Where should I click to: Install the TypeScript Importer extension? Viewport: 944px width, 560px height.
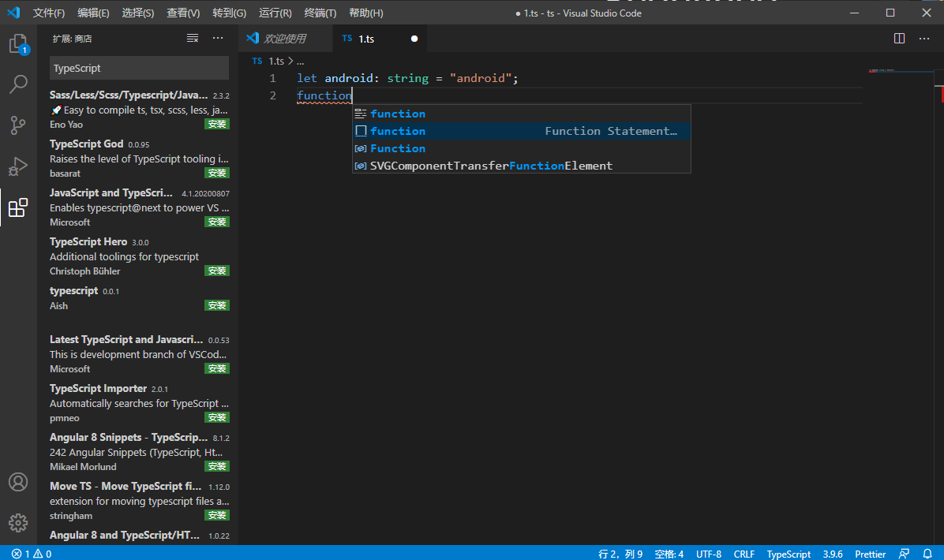217,417
